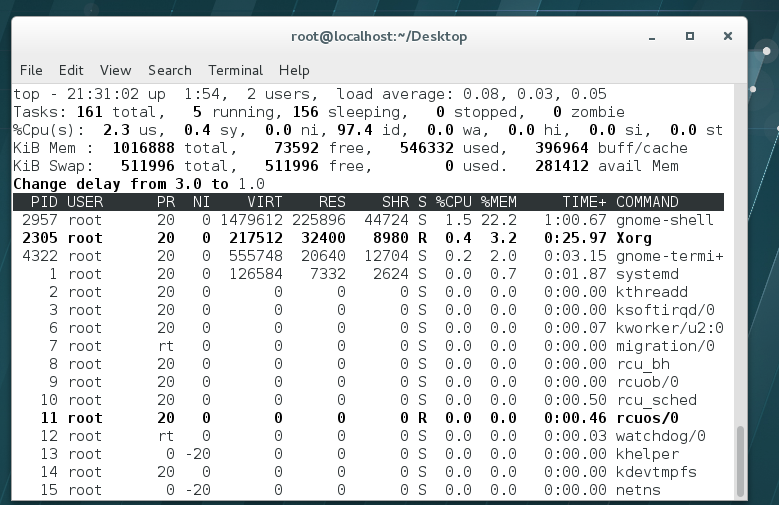
Task: Click the 21:31:02 time in top header
Action: point(103,94)
